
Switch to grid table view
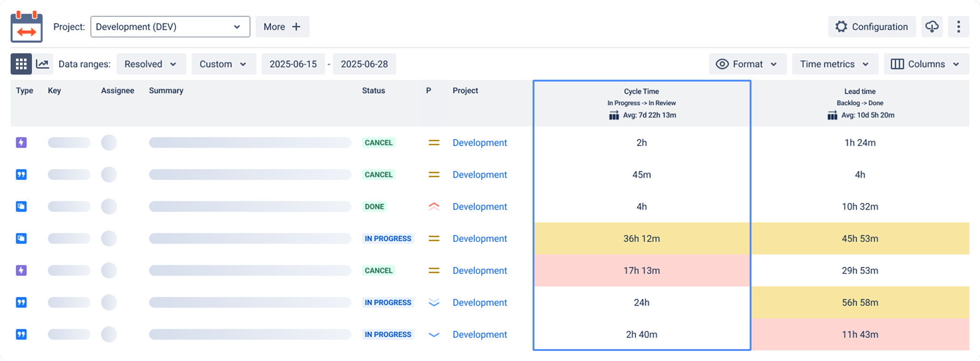21,64
